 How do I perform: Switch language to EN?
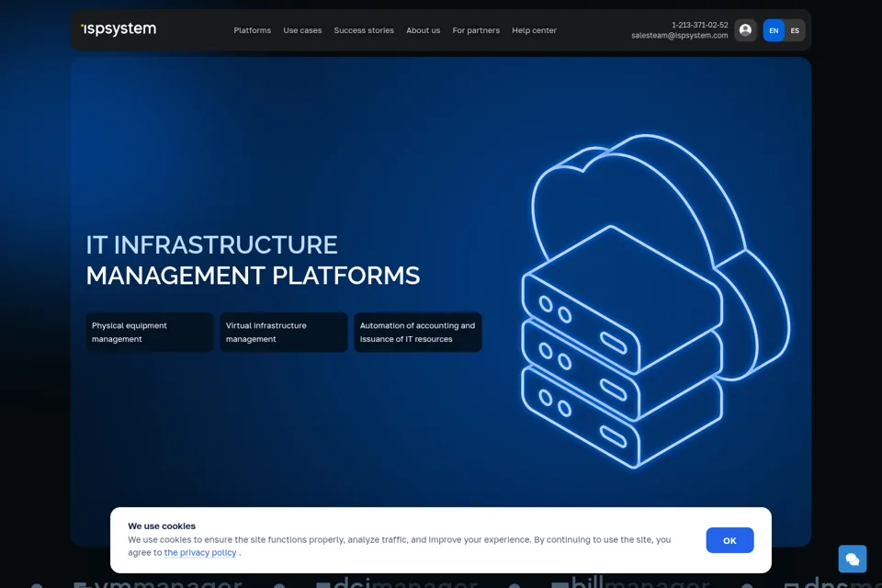coord(774,30)
